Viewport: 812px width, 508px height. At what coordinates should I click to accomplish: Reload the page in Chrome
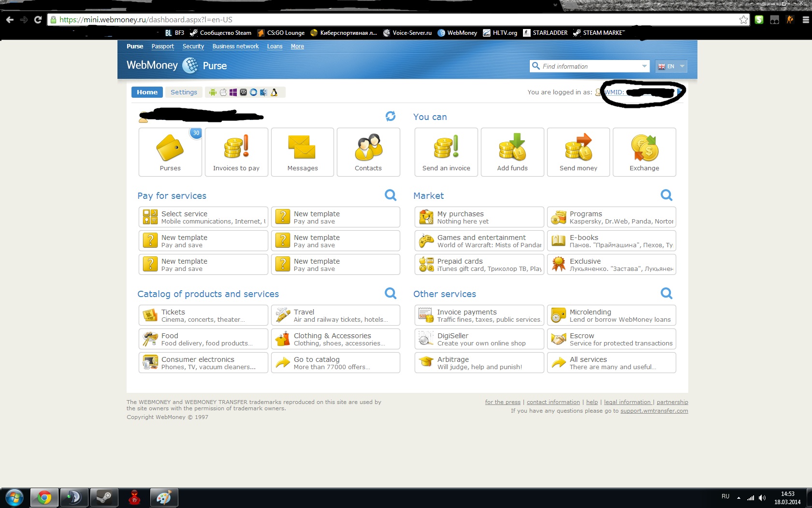pos(38,20)
